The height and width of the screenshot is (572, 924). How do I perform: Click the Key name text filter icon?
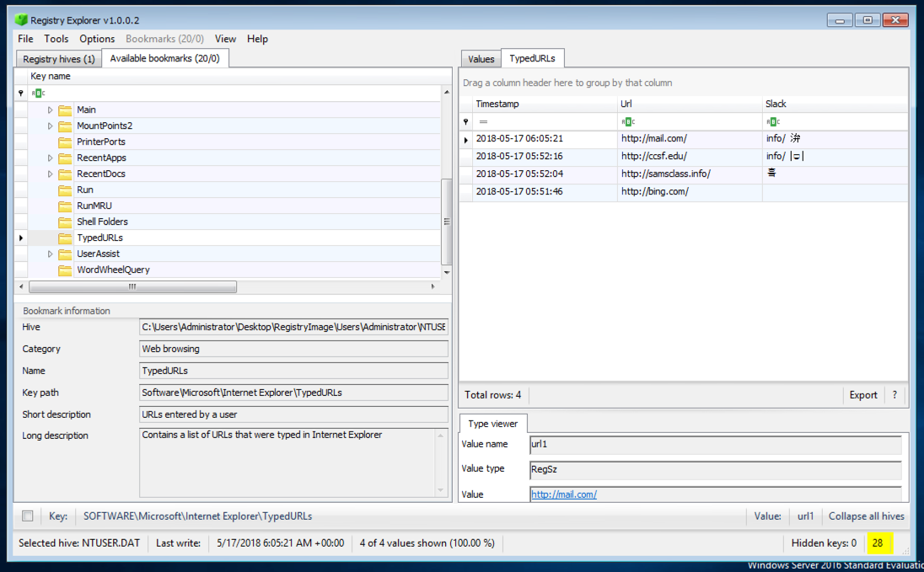coord(38,93)
